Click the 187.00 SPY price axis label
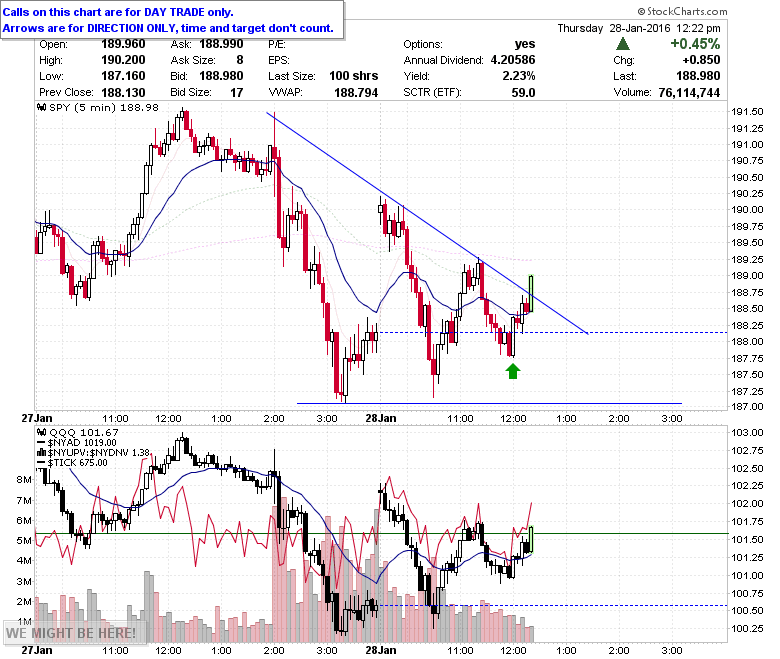This screenshot has width=780, height=659. [x=747, y=407]
